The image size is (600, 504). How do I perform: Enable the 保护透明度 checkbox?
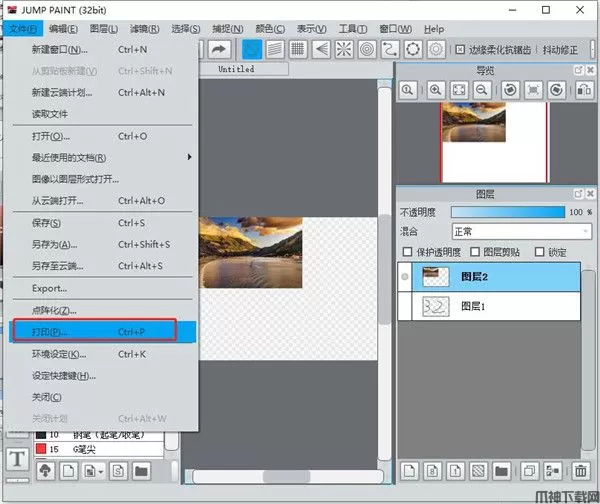[x=407, y=252]
